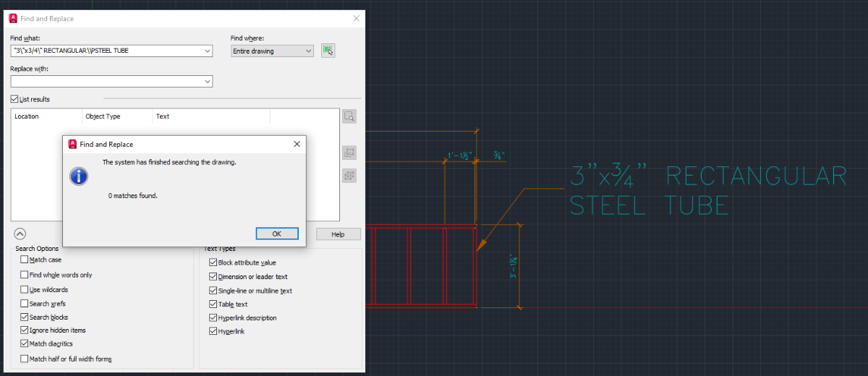
Task: Open the Replace with dropdown list
Action: pyautogui.click(x=208, y=82)
